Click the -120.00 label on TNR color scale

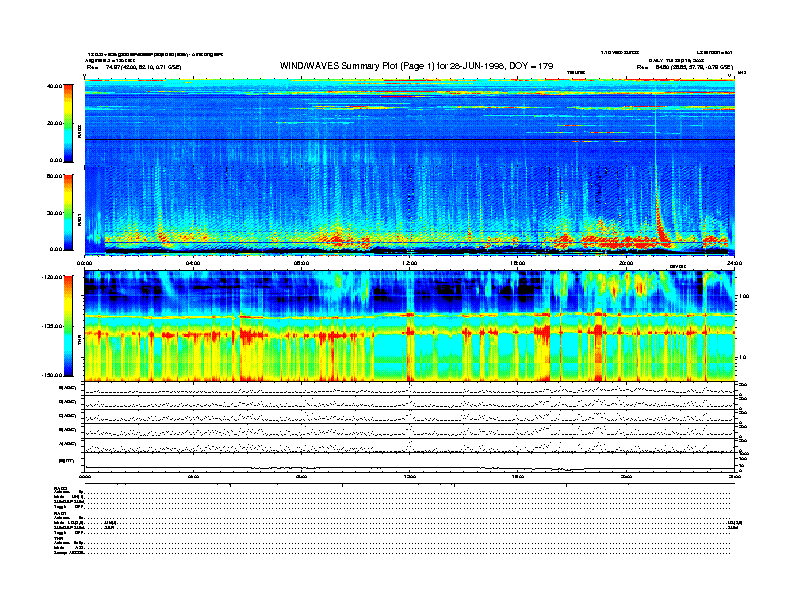pos(52,277)
